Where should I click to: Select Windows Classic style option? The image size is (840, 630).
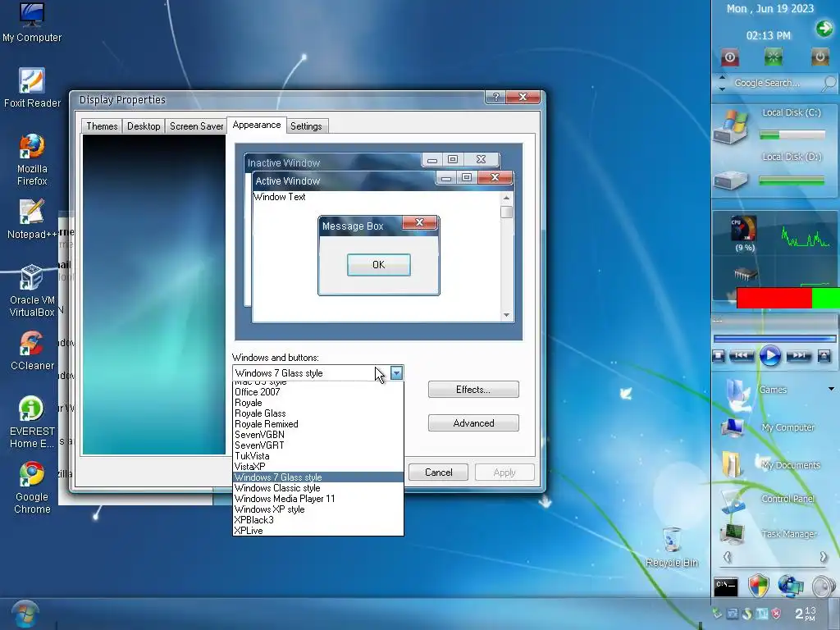318,488
